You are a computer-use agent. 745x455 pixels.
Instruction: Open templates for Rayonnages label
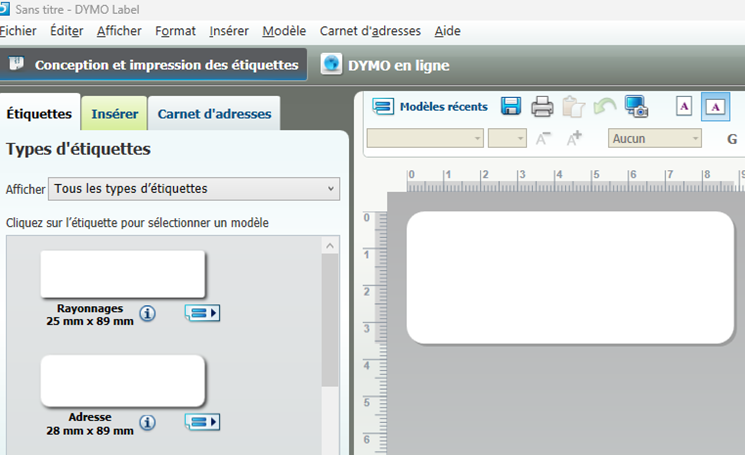coord(202,313)
